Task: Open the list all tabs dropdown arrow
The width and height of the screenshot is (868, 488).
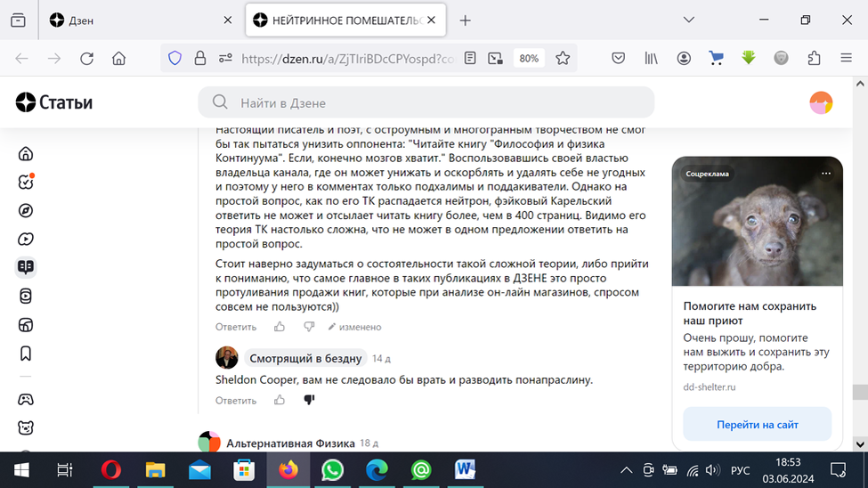Action: tap(689, 20)
